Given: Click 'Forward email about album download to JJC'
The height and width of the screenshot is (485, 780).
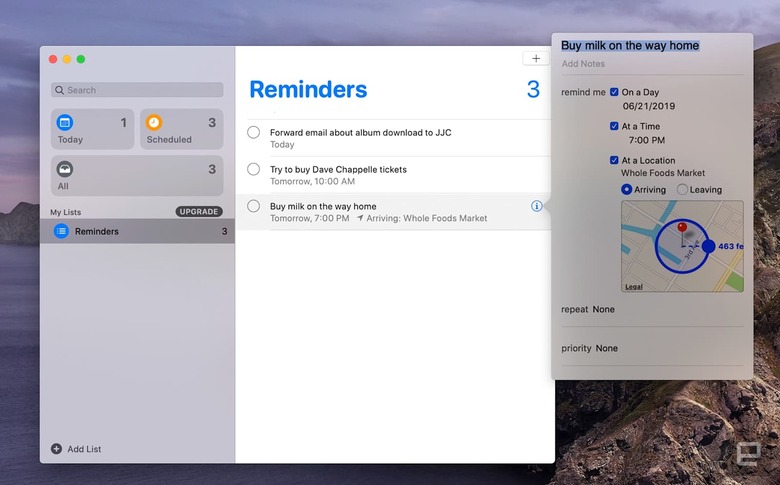Looking at the screenshot, I should coord(361,132).
